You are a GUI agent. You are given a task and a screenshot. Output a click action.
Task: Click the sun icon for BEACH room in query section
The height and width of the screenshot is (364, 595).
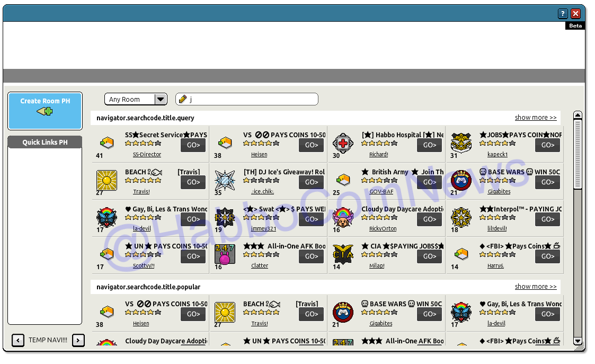point(106,180)
